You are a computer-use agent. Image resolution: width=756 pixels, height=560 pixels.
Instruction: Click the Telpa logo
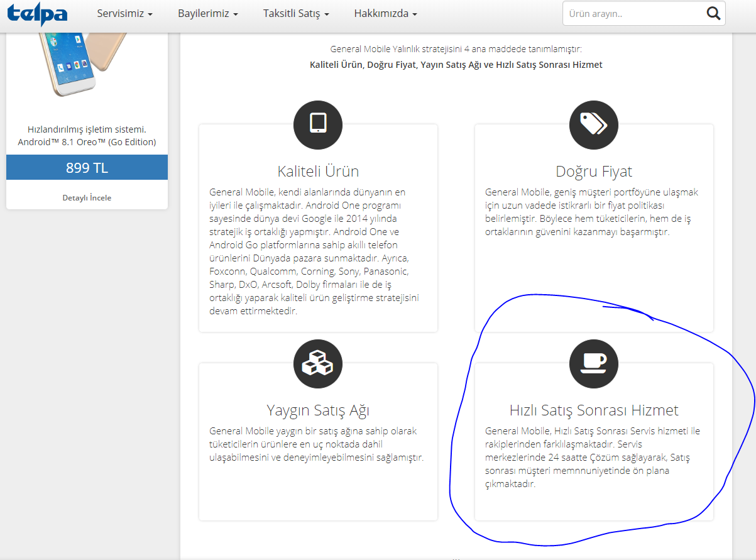point(36,14)
